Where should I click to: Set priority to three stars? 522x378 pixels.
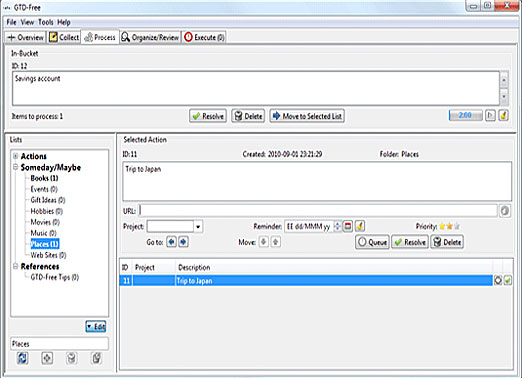coord(457,227)
